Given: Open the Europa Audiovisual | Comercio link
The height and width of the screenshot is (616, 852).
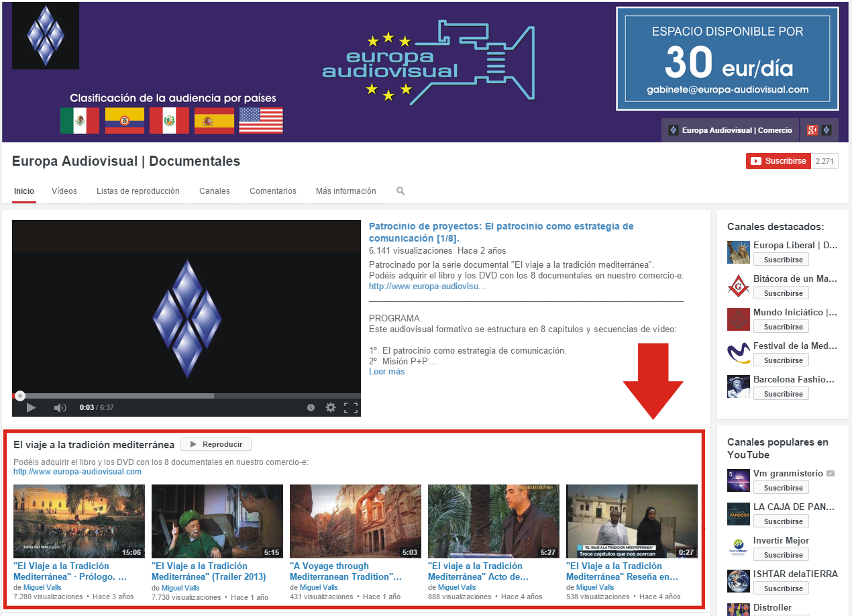Looking at the screenshot, I should [x=731, y=130].
